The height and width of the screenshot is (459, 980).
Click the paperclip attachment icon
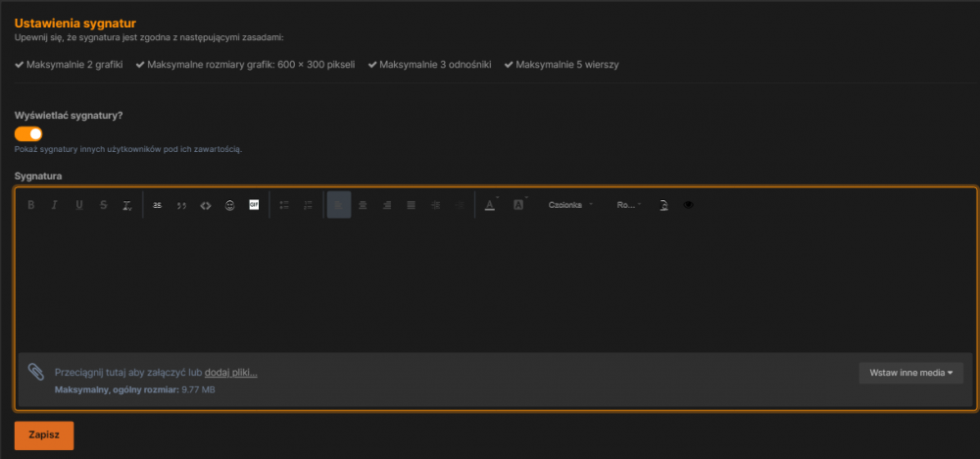tap(36, 372)
